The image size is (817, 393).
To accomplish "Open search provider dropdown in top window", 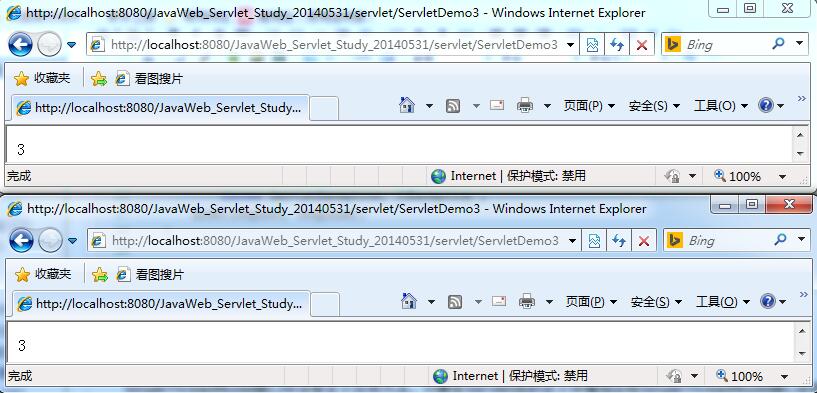I will point(800,44).
